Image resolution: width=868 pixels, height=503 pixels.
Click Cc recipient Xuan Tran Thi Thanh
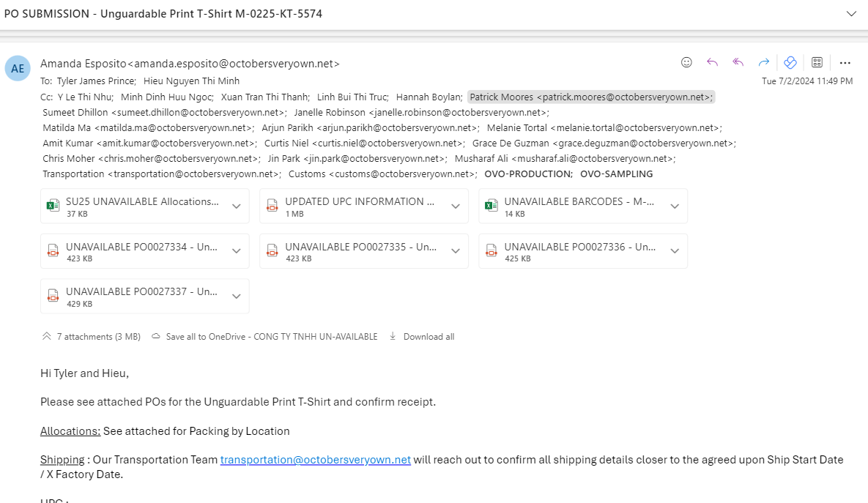265,97
